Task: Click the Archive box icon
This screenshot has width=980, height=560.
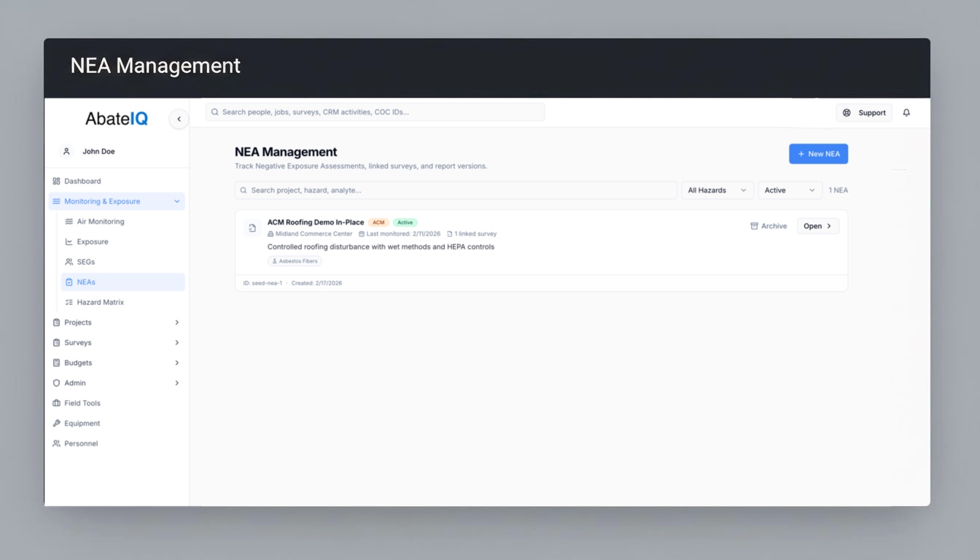Action: coord(754,226)
